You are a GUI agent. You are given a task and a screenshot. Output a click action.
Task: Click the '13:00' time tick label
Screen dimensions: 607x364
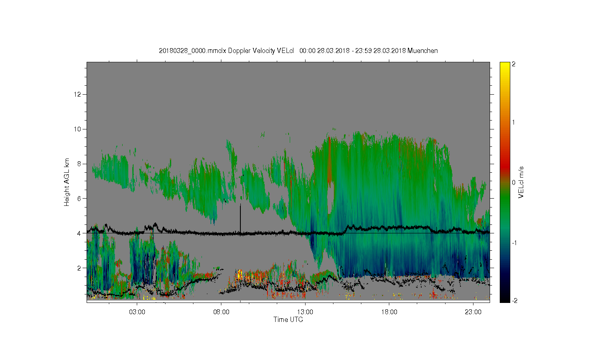point(305,312)
